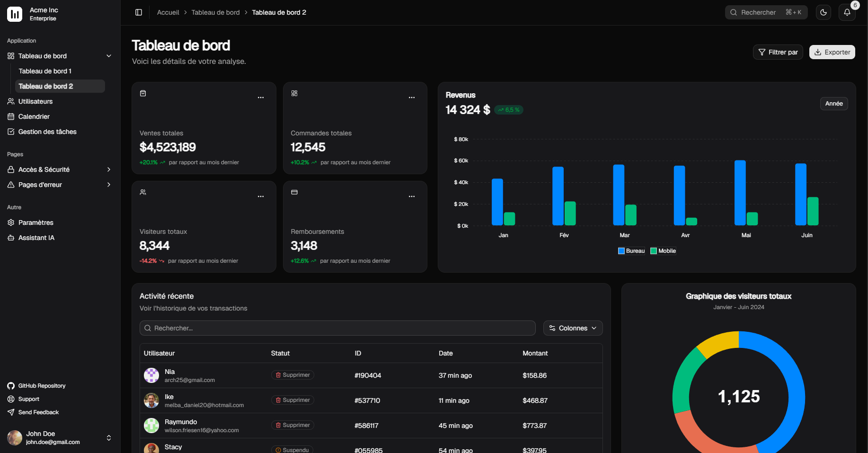
Task: Click the search magnifier icon in top bar
Action: point(734,12)
